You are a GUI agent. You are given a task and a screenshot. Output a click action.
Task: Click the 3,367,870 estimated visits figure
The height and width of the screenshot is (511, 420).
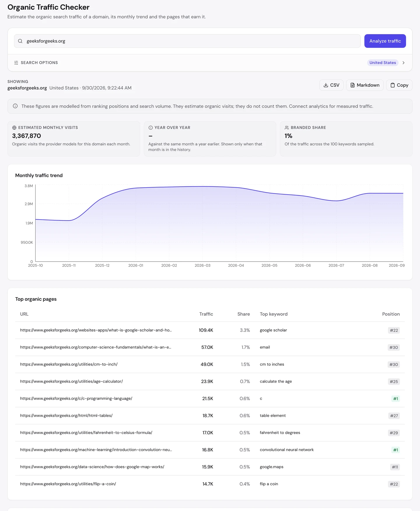27,136
